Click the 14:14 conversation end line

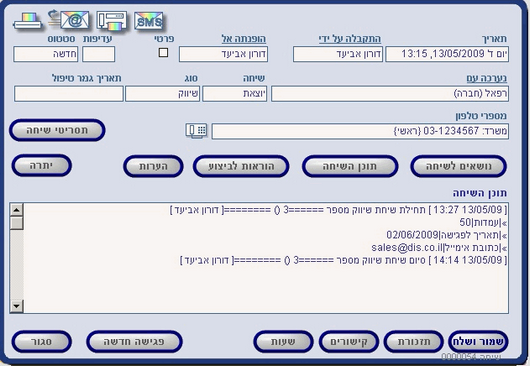click(344, 260)
